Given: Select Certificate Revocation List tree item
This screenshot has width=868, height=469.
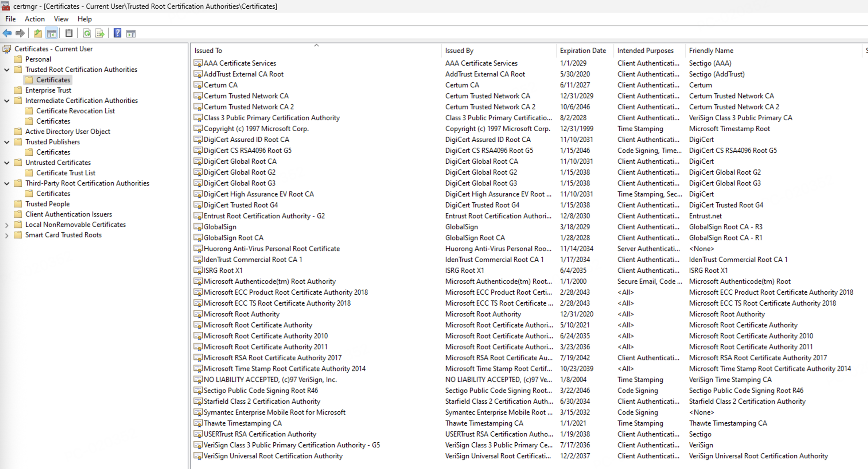Looking at the screenshot, I should [75, 111].
